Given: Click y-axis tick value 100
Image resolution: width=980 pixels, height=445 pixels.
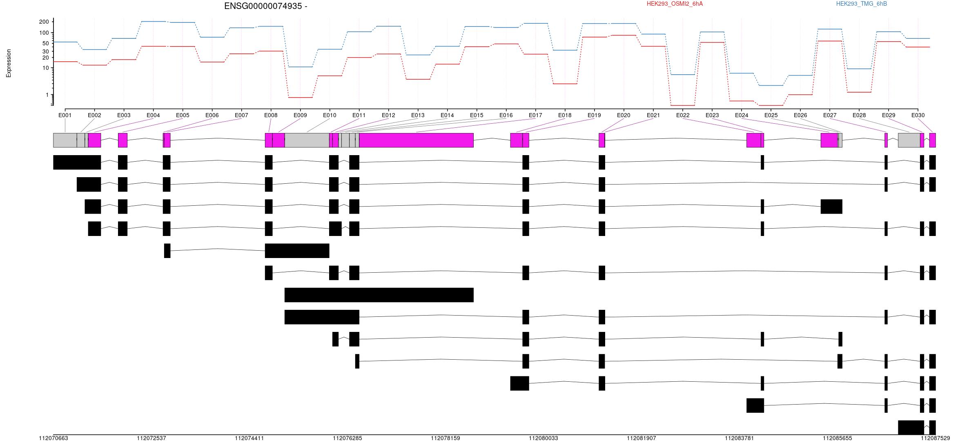Looking at the screenshot, I should [x=44, y=33].
